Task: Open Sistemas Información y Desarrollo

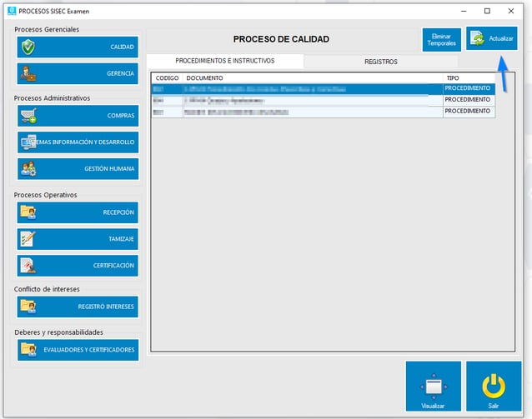Action: [78, 142]
